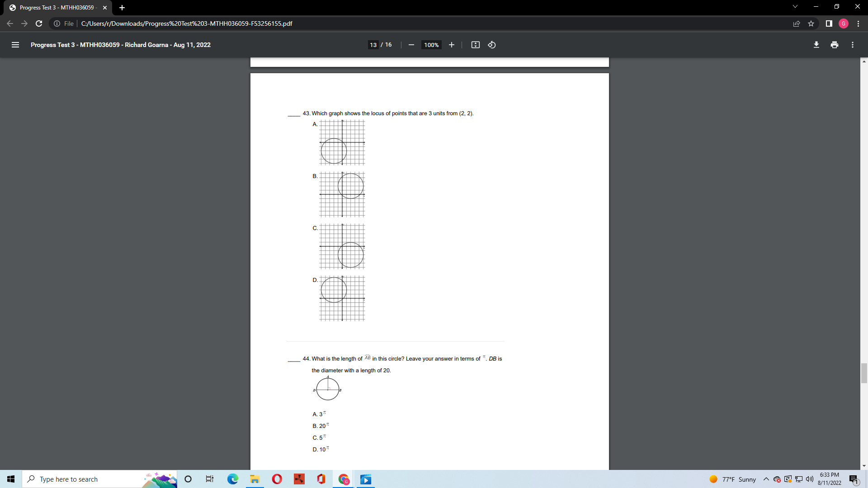Rotate the page counterclockwise
The image size is (868, 488).
click(x=492, y=45)
